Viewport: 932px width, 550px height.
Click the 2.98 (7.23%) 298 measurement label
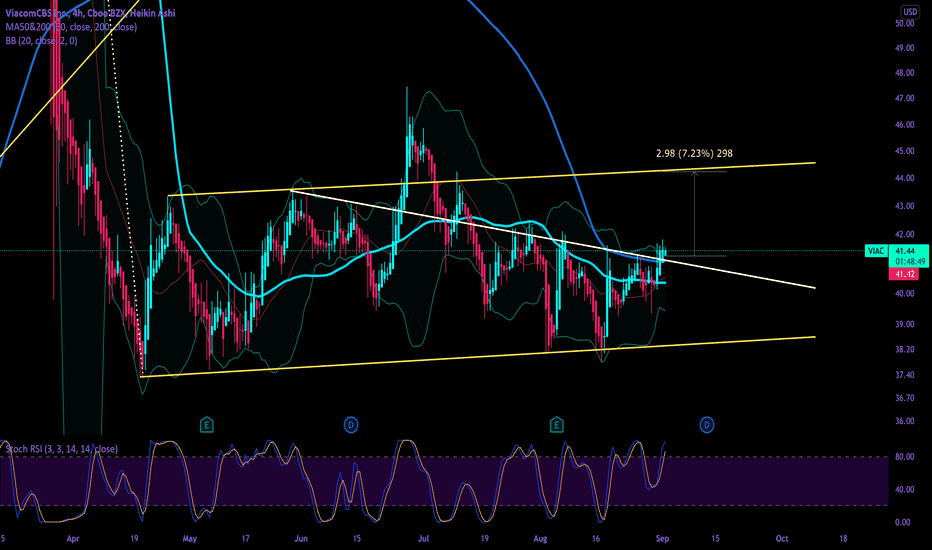694,153
